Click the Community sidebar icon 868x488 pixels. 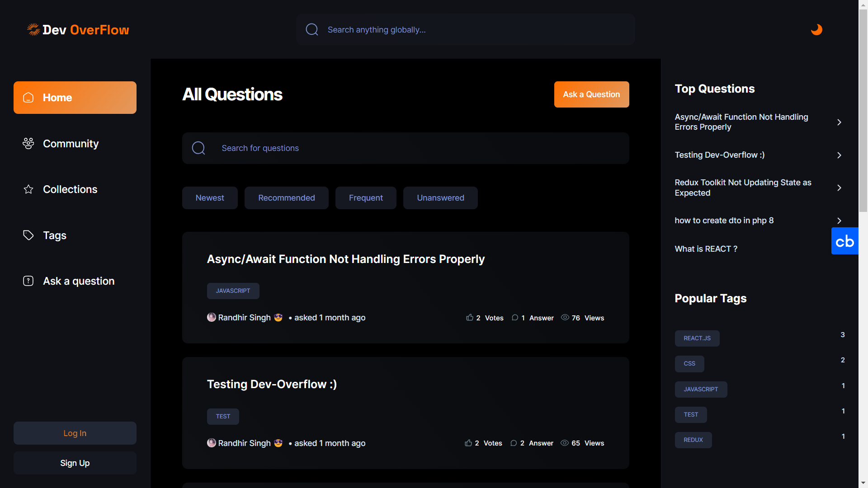click(28, 143)
